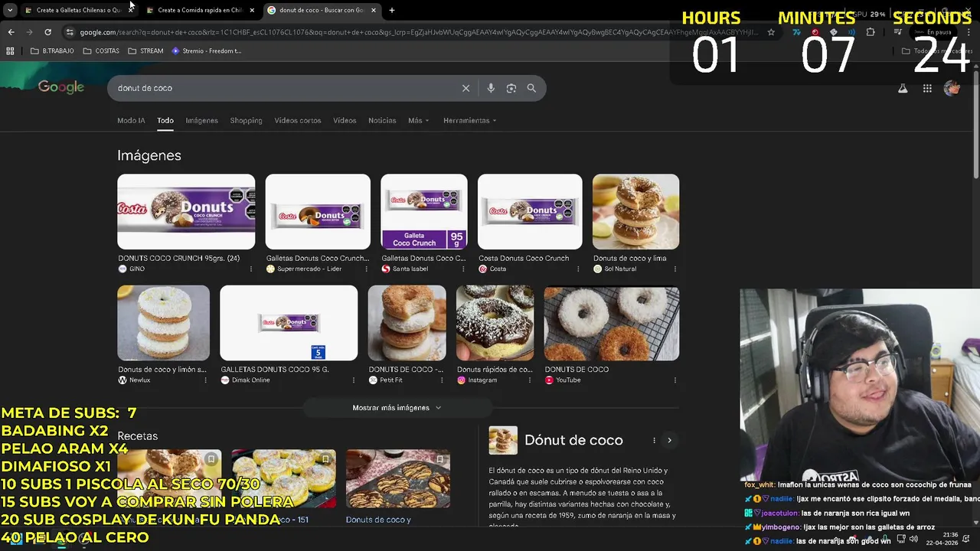Open the Chrome apps grid in bookmarks bar

10,51
